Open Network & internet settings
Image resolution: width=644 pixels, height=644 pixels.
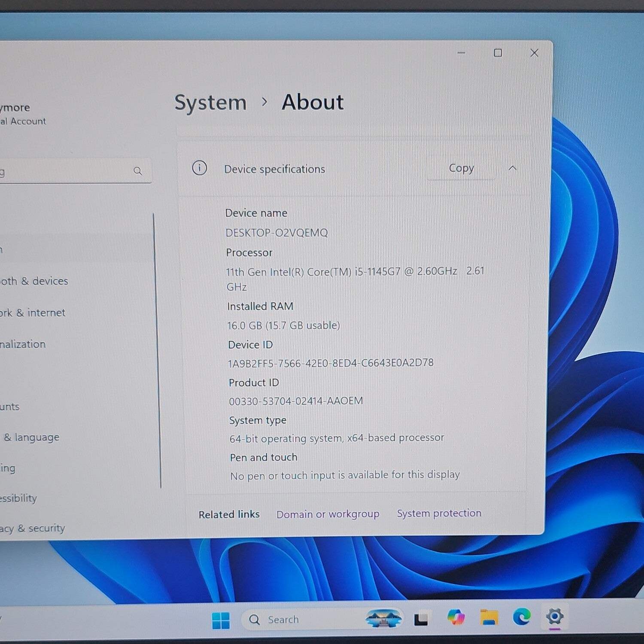pyautogui.click(x=33, y=313)
